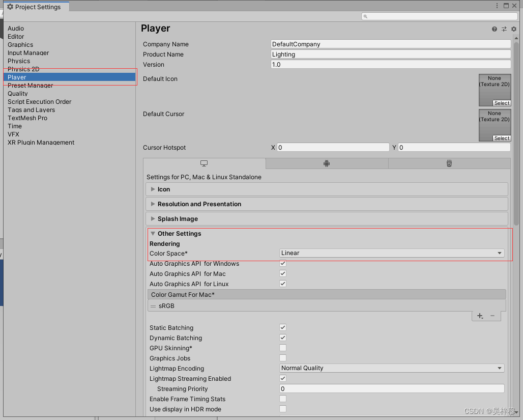The width and height of the screenshot is (523, 420).
Task: Click Select button for Default Cursor
Action: click(502, 138)
